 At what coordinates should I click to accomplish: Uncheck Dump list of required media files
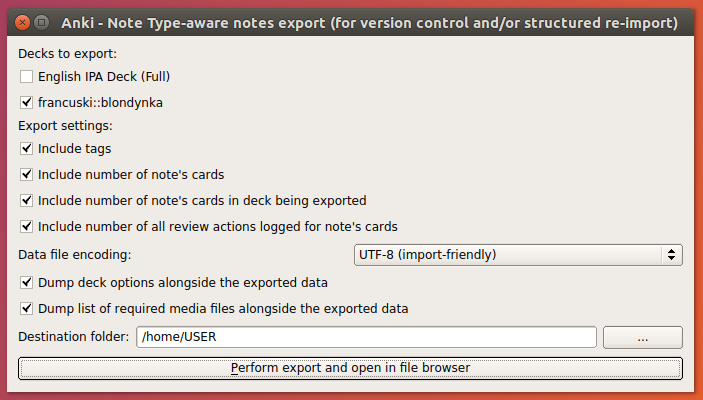pos(26,308)
